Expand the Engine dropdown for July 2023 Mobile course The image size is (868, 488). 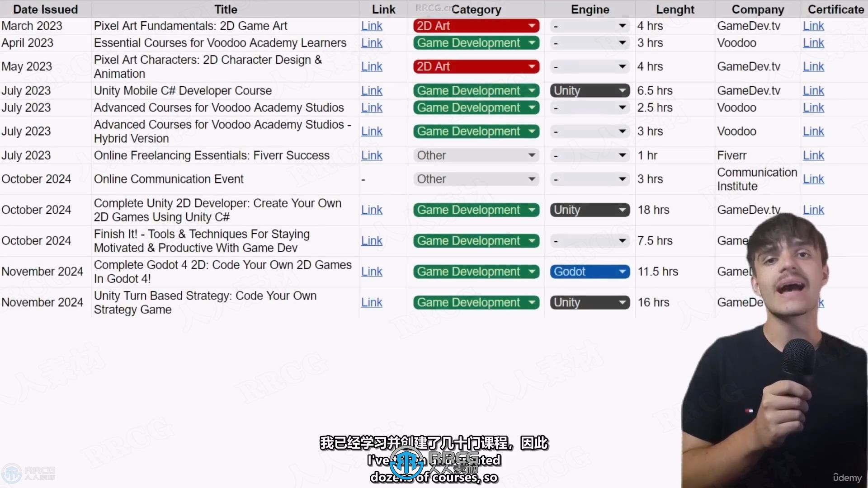tap(623, 90)
